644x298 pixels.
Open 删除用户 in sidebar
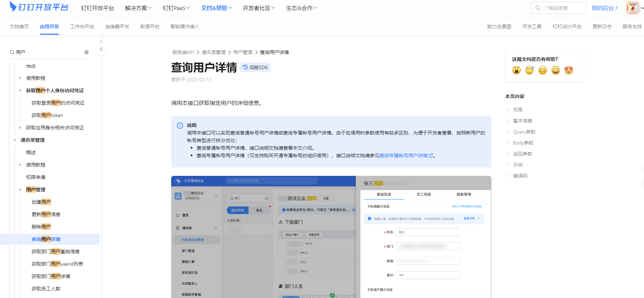(x=41, y=227)
